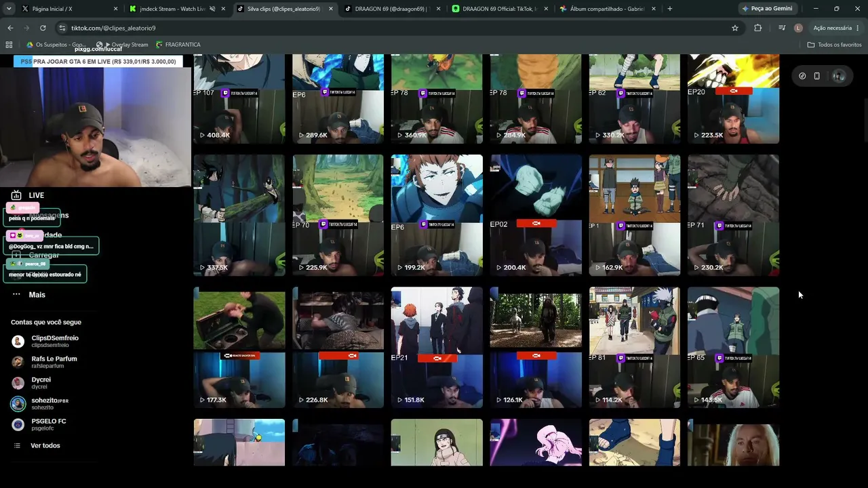The image size is (868, 488).
Task: Switch to the Álbum compartilhado tab
Action: 608,9
